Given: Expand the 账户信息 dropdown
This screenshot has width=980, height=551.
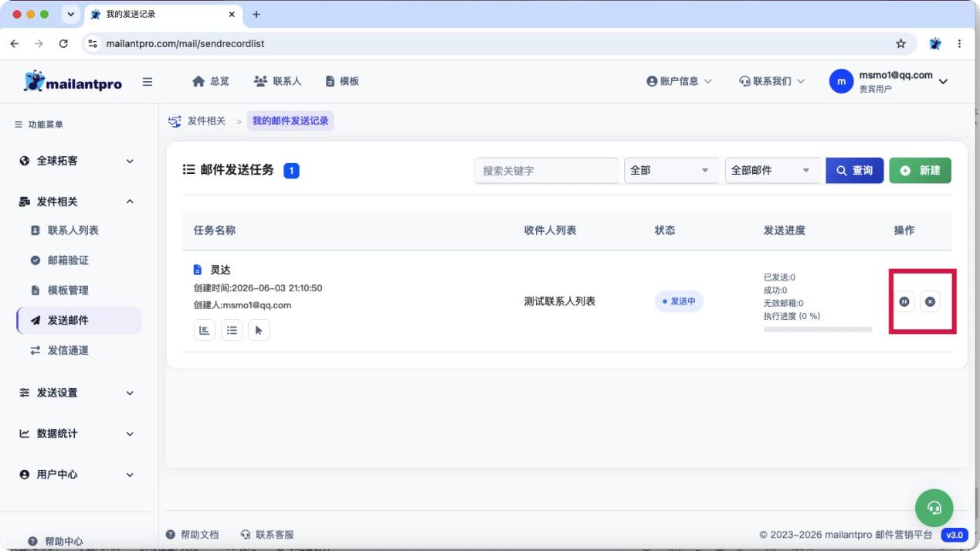Looking at the screenshot, I should (679, 81).
